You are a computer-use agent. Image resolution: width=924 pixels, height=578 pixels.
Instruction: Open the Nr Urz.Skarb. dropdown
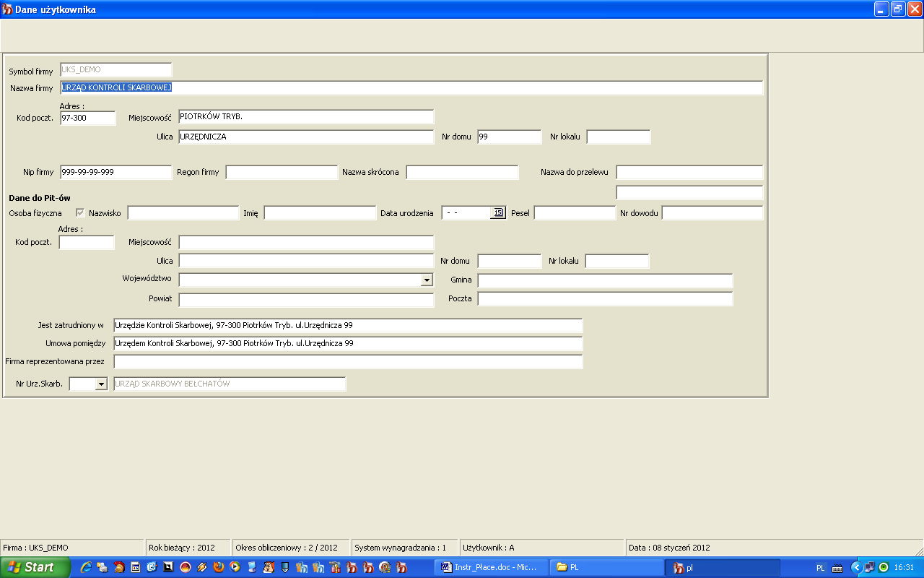(100, 384)
